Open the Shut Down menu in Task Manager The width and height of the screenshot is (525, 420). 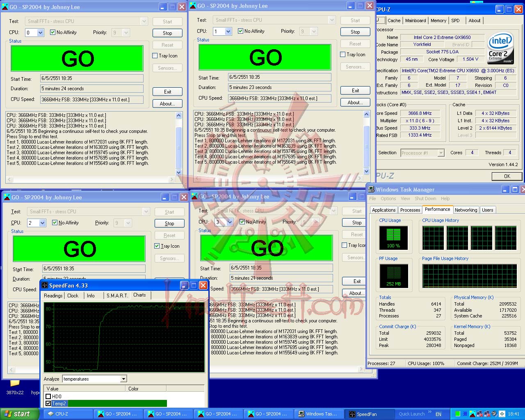point(425,199)
